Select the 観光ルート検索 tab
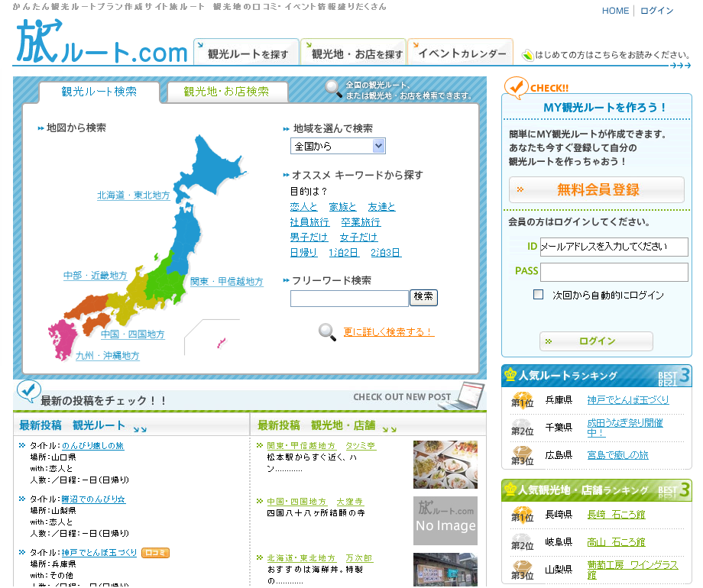Image resolution: width=703 pixels, height=588 pixels. tap(99, 92)
